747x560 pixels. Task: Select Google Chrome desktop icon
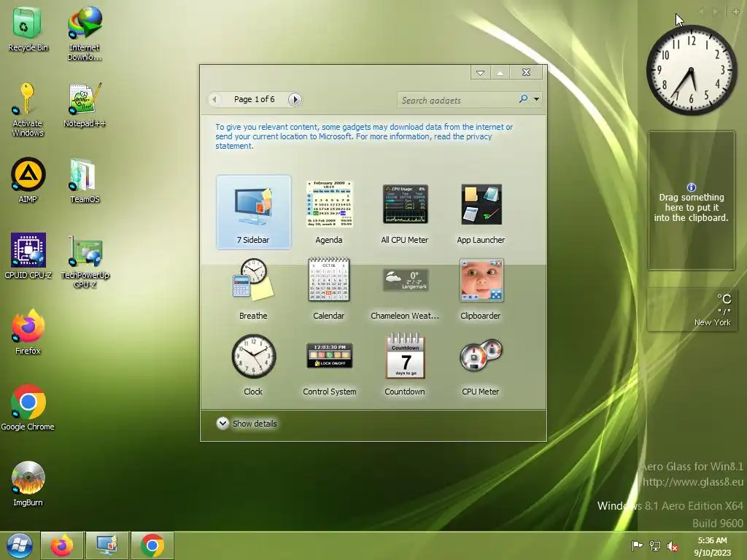point(28,408)
